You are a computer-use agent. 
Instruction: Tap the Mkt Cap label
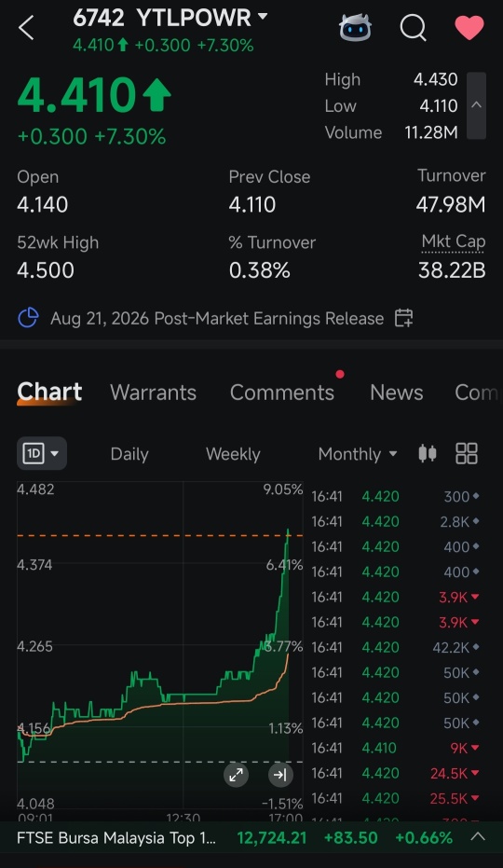point(454,241)
